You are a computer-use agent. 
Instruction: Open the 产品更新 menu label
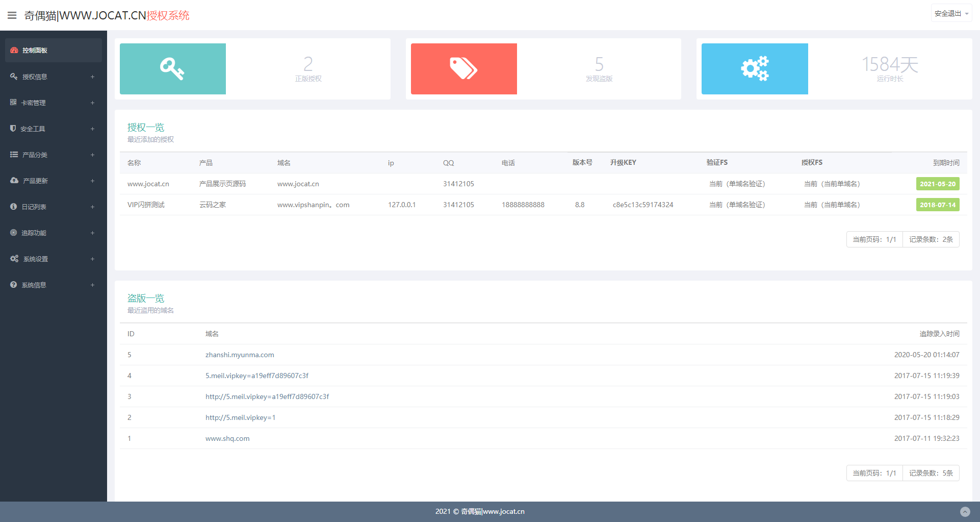point(35,181)
